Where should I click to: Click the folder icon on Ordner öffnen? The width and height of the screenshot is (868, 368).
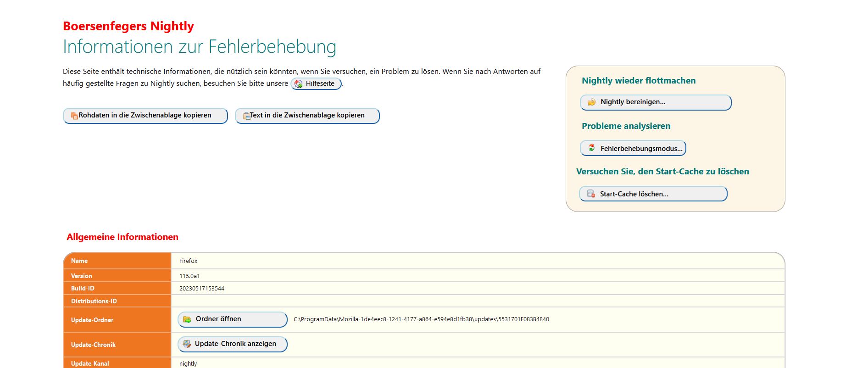pos(187,319)
